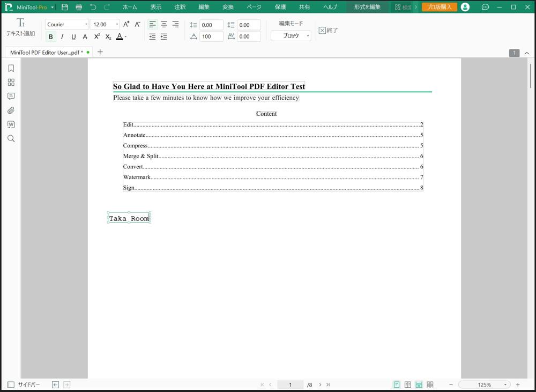Screen dimensions: 536x392
Task: Apply subscript formatting
Action: point(108,36)
